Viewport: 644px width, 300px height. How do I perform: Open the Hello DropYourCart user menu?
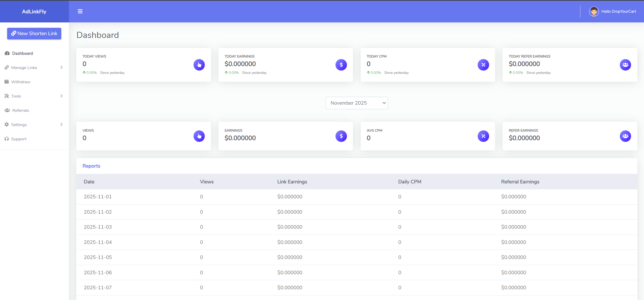(618, 11)
